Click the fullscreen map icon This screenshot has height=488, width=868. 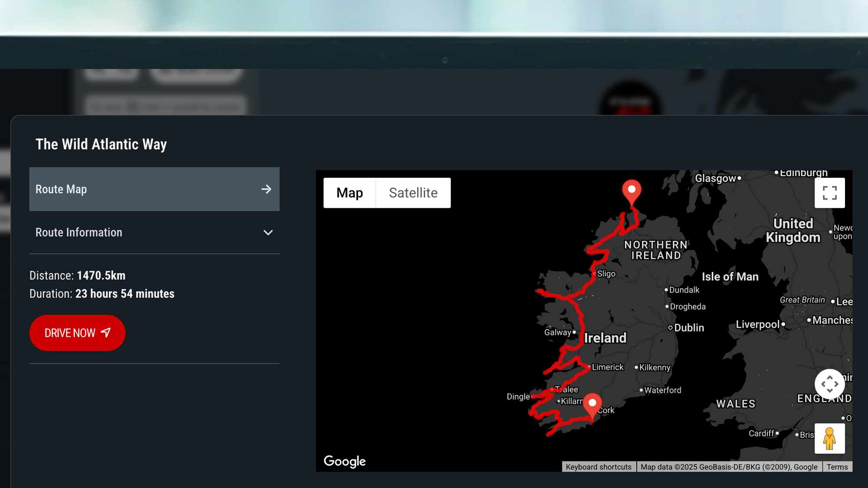tap(829, 193)
